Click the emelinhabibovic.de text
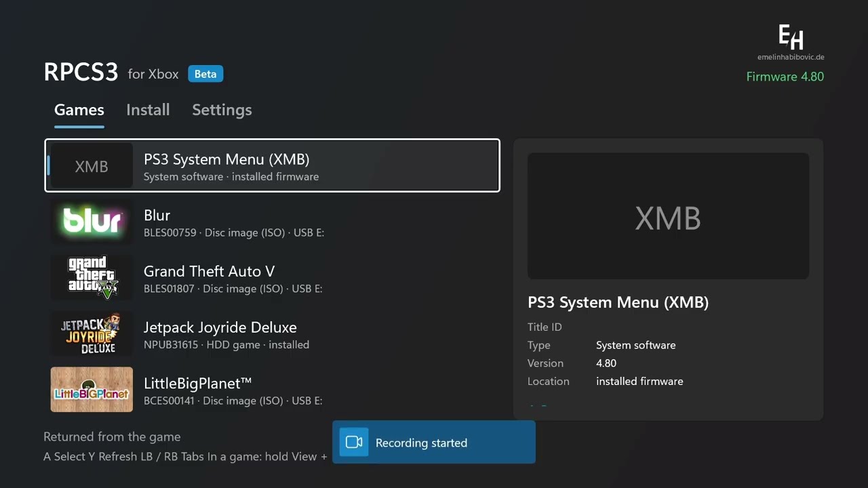The height and width of the screenshot is (488, 868). point(791,58)
